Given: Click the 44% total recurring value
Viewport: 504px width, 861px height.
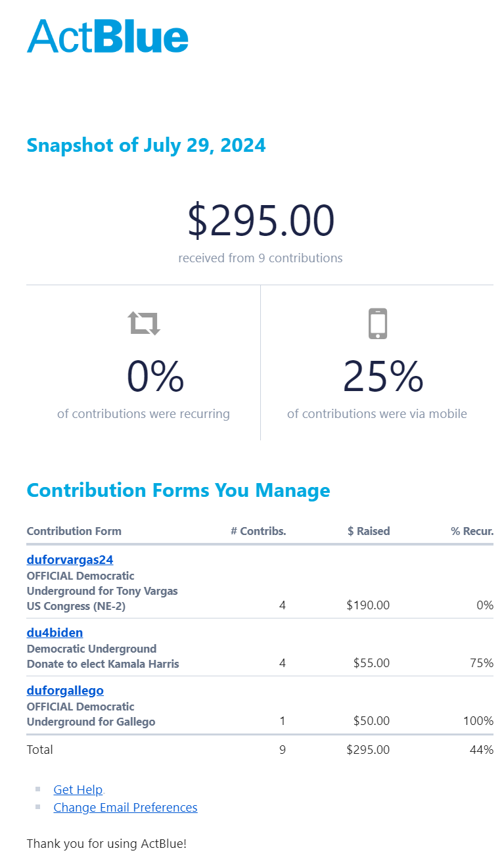Looking at the screenshot, I should pos(482,750).
